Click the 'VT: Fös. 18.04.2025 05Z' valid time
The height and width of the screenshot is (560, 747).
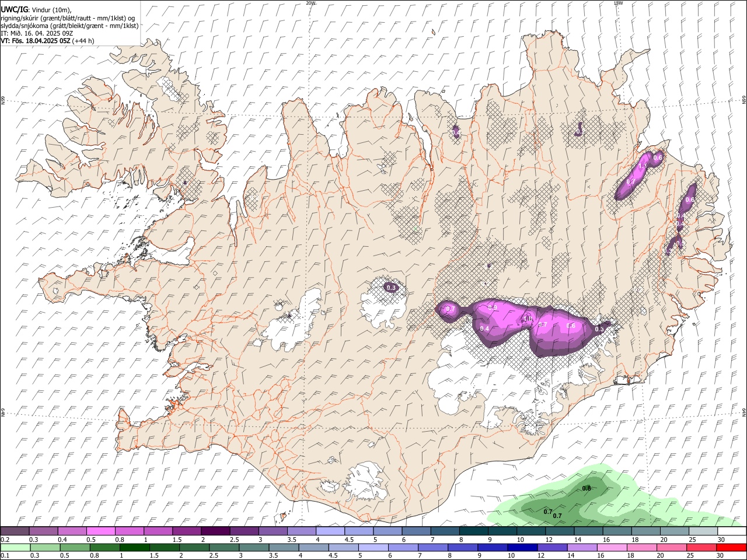[x=35, y=41]
